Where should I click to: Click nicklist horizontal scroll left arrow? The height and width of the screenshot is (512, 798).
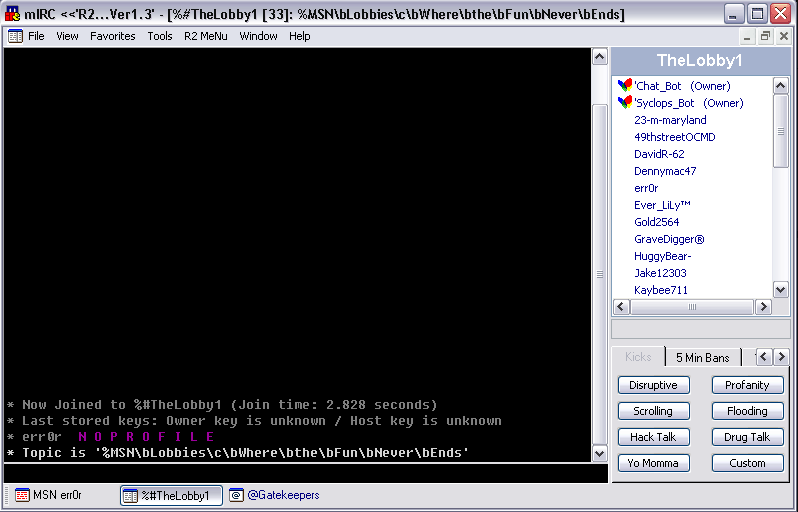tap(621, 307)
